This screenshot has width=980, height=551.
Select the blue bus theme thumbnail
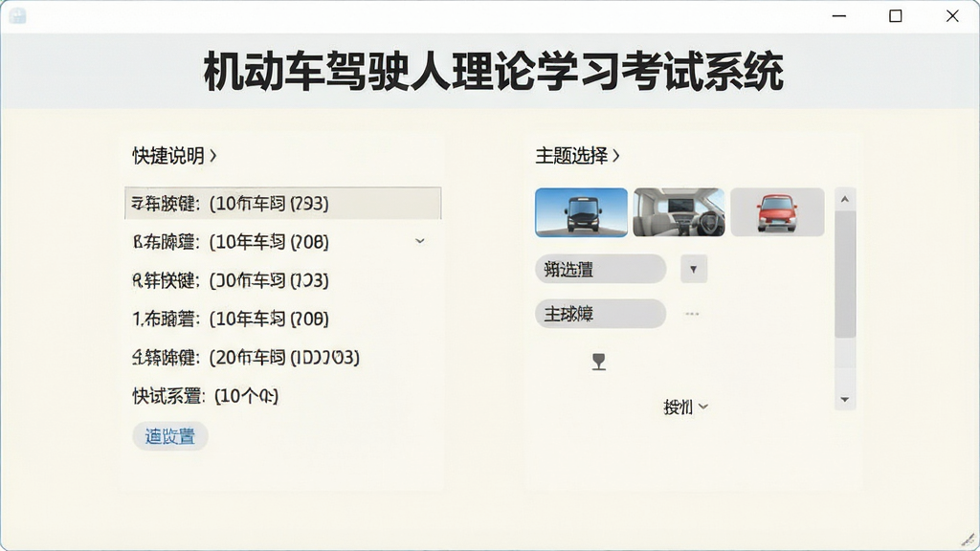coord(581,212)
